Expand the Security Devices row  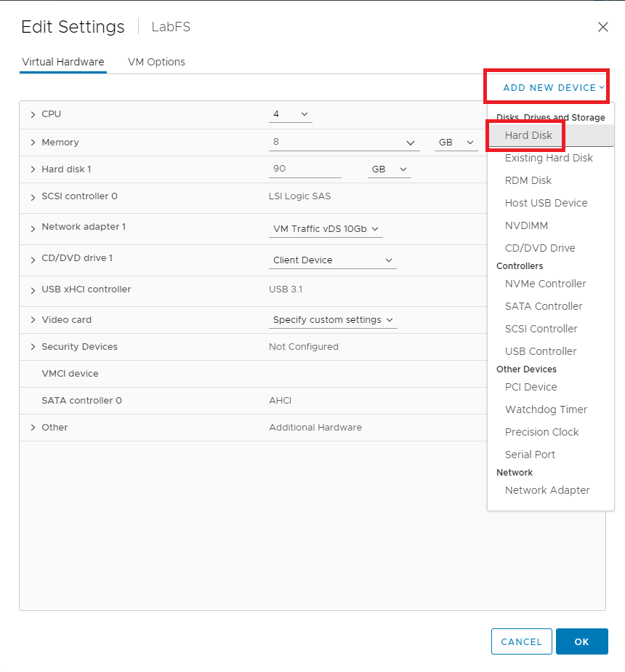[x=33, y=347]
